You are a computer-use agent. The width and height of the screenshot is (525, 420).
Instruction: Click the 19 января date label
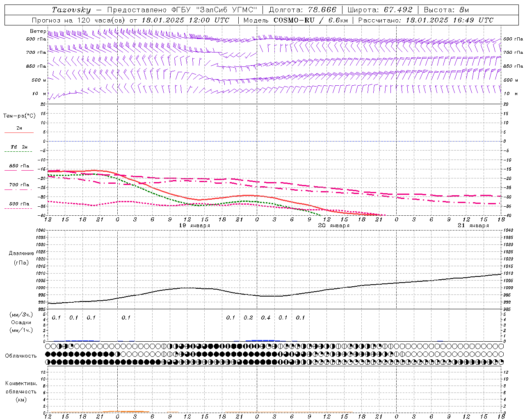tap(194, 226)
